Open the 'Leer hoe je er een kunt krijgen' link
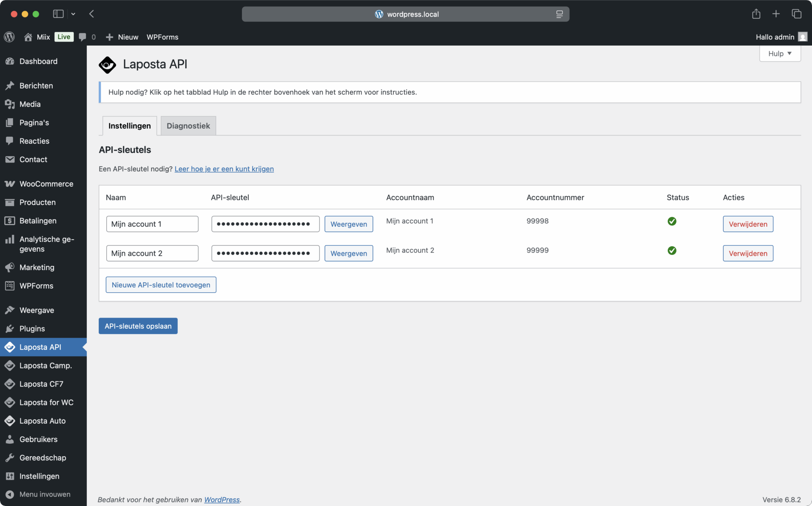The width and height of the screenshot is (812, 506). (224, 169)
